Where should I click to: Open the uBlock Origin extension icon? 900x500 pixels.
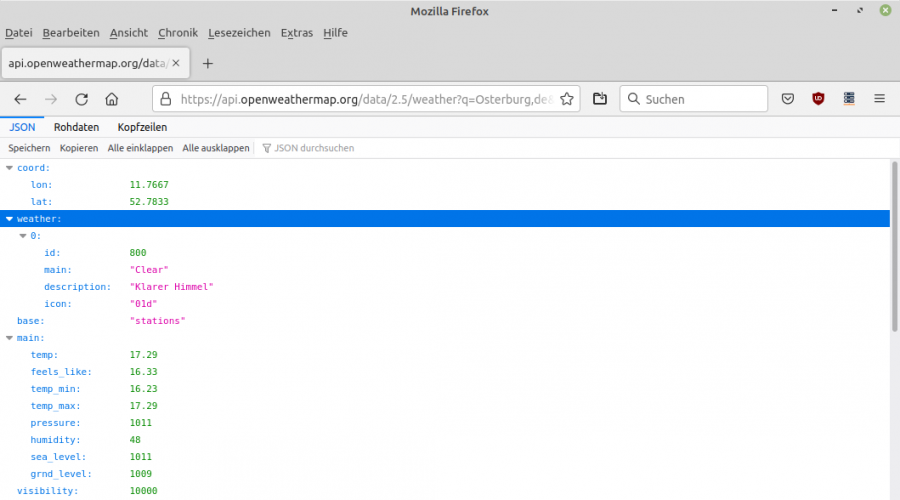[x=818, y=99]
